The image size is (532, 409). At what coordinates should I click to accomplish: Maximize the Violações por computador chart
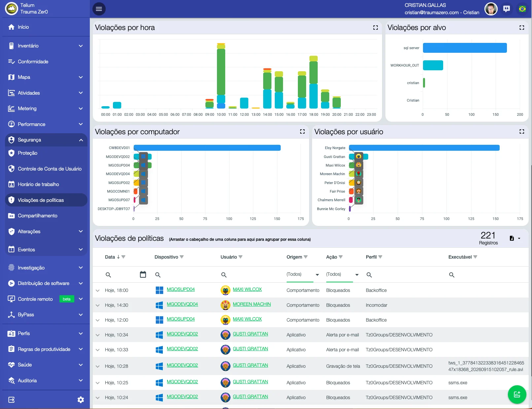pyautogui.click(x=302, y=132)
